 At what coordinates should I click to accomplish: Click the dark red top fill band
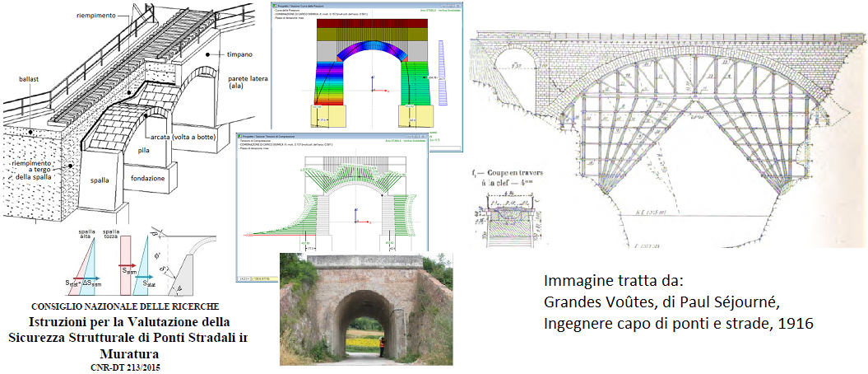tap(372, 23)
